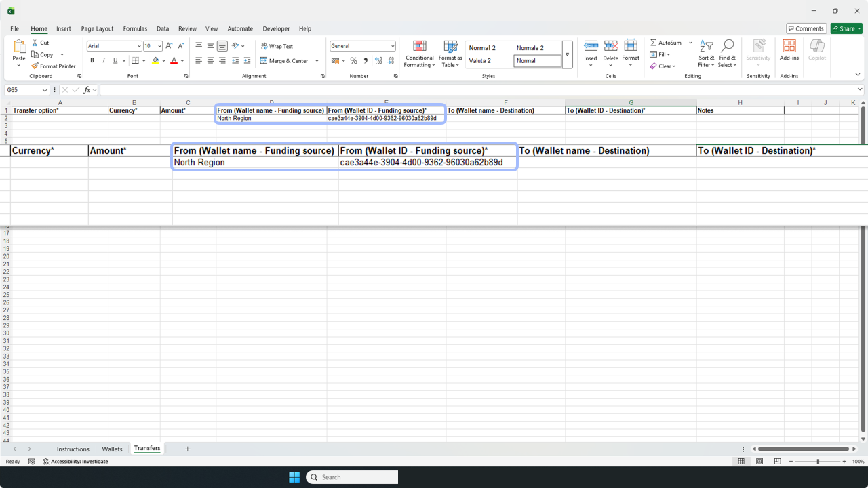The width and height of the screenshot is (868, 488).
Task: Expand the formula bar
Action: click(x=860, y=89)
